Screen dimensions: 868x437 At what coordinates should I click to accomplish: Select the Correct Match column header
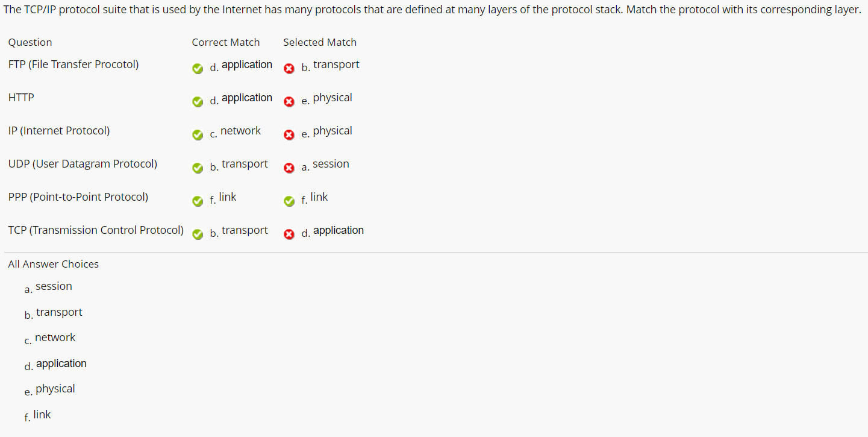click(226, 42)
